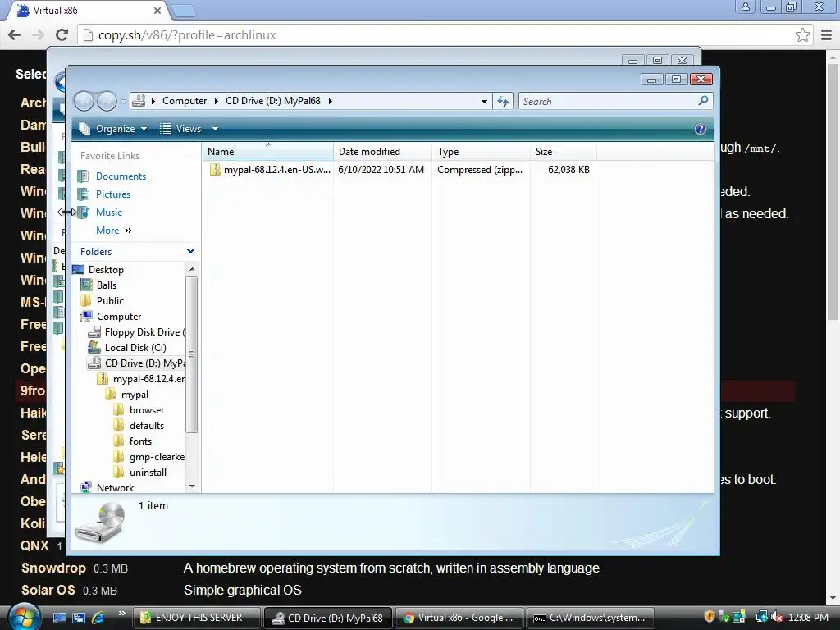Image resolution: width=840 pixels, height=630 pixels.
Task: Select Balls folder in tree
Action: point(106,285)
